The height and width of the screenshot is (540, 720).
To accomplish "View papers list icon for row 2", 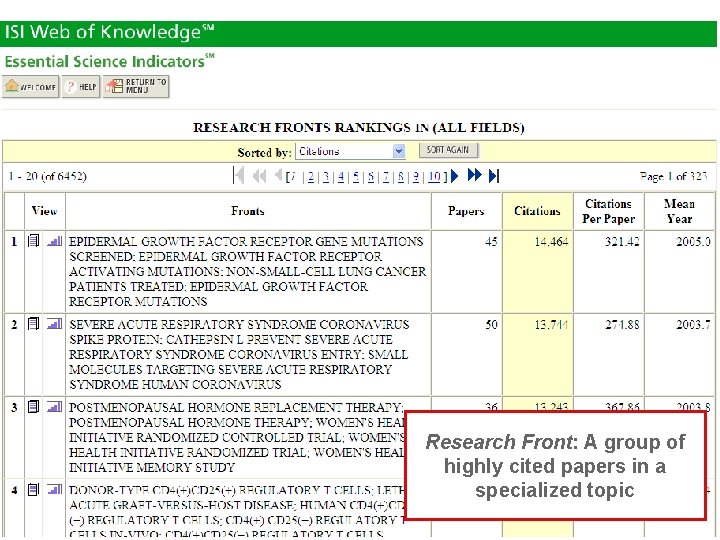I will point(34,324).
